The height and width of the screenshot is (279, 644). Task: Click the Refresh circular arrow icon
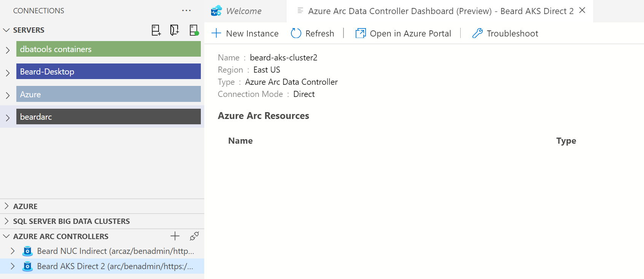click(x=296, y=33)
